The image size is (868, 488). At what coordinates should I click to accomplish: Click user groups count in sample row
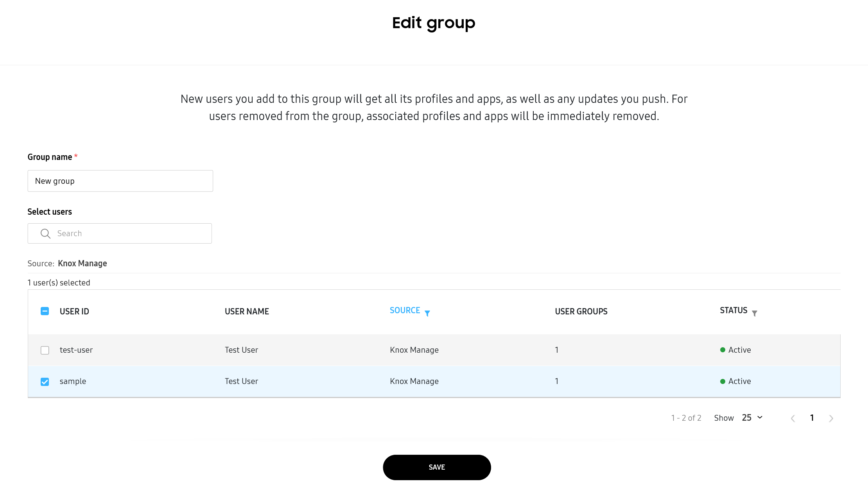[557, 381]
